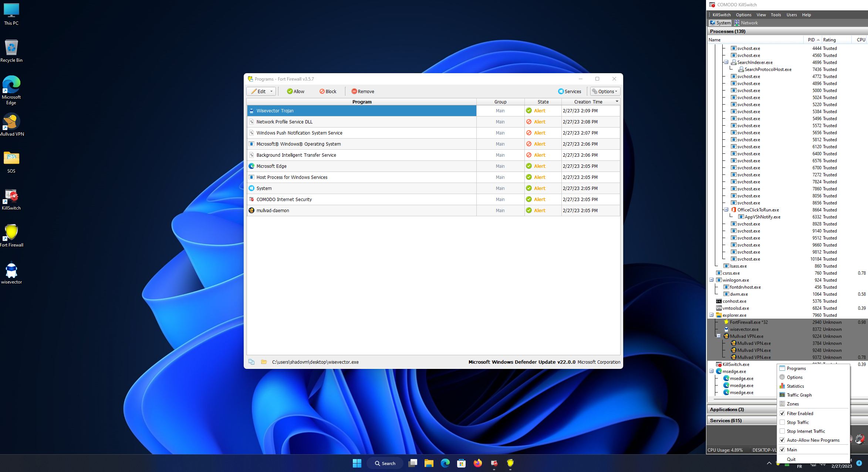The height and width of the screenshot is (472, 868).
Task: Enable Stop Internet Traffic in the tray menu
Action: pos(813,431)
